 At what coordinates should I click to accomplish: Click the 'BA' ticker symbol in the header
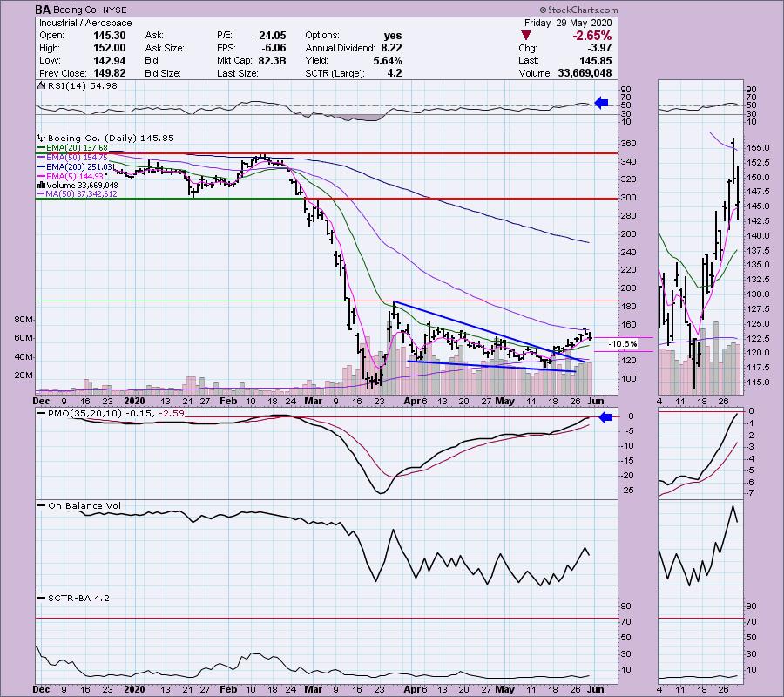[42, 10]
